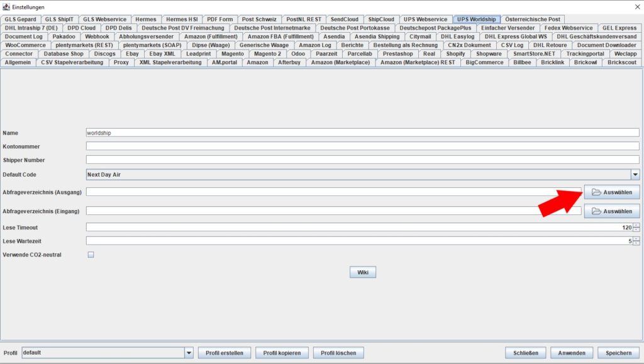Select the SendCloud tab
644x364 pixels.
(345, 19)
